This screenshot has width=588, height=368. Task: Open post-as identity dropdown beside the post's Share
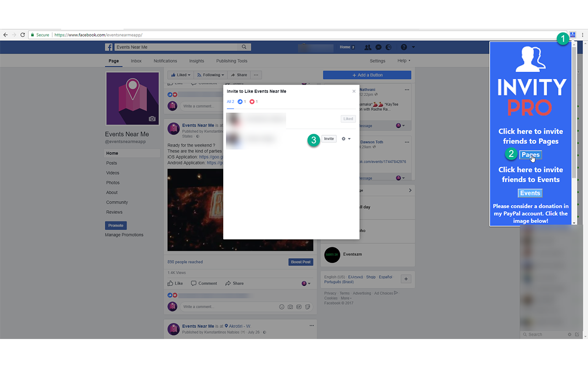306,283
